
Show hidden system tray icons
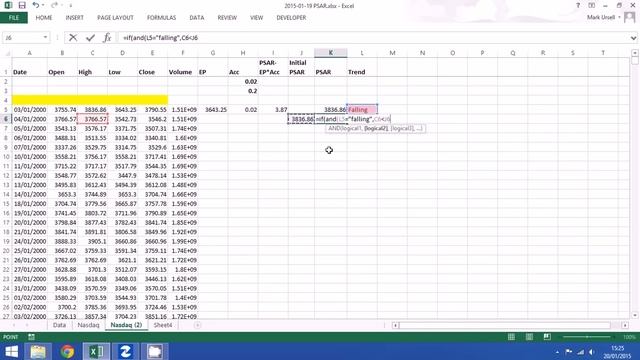[x=557, y=352]
